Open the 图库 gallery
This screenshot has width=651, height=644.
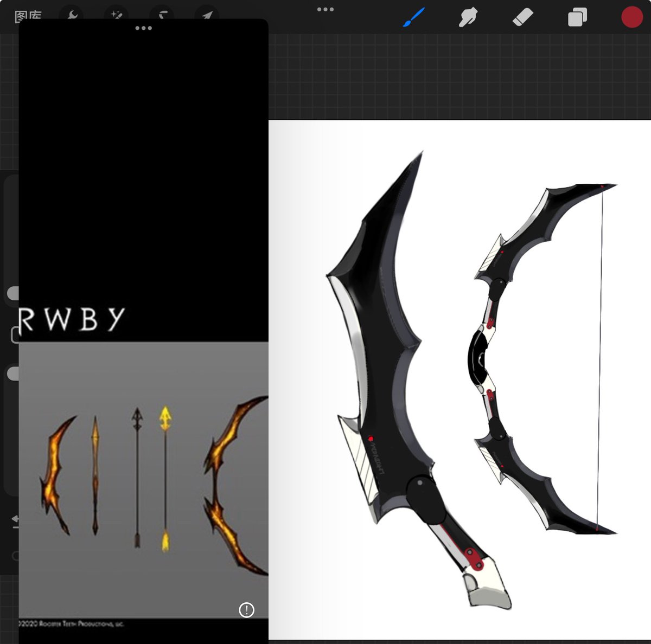[x=28, y=17]
